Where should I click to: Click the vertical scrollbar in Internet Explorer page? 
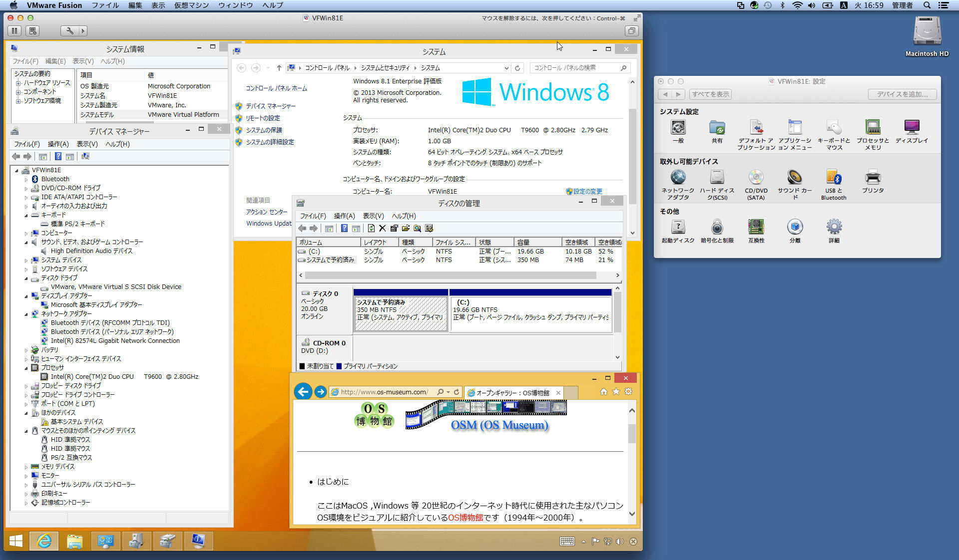click(632, 433)
